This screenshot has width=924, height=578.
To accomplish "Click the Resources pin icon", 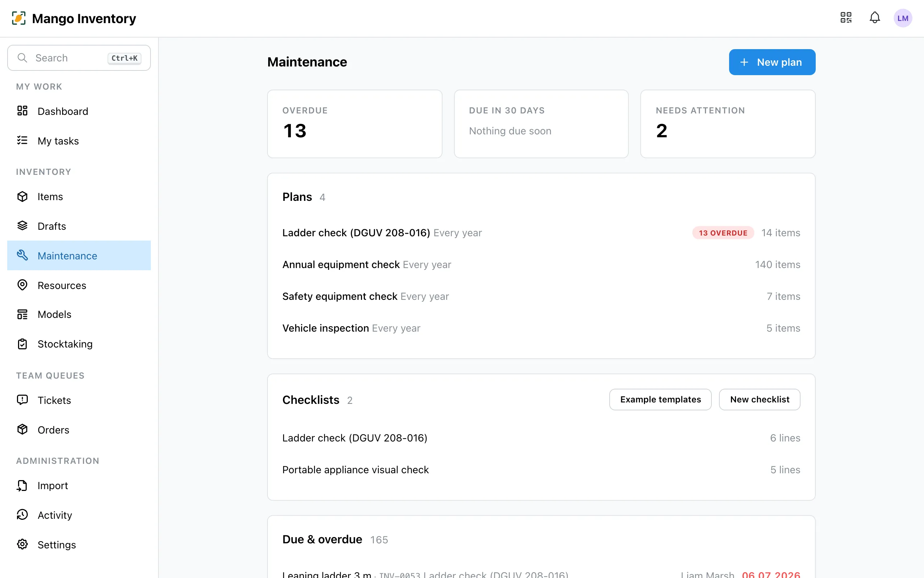I will tap(22, 285).
